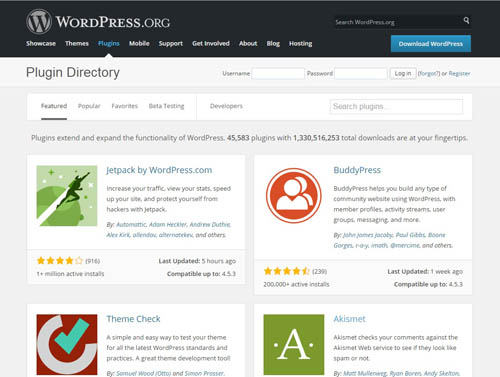Click the WordPress logo icon
Image resolution: width=500 pixels, height=377 pixels.
tap(39, 22)
